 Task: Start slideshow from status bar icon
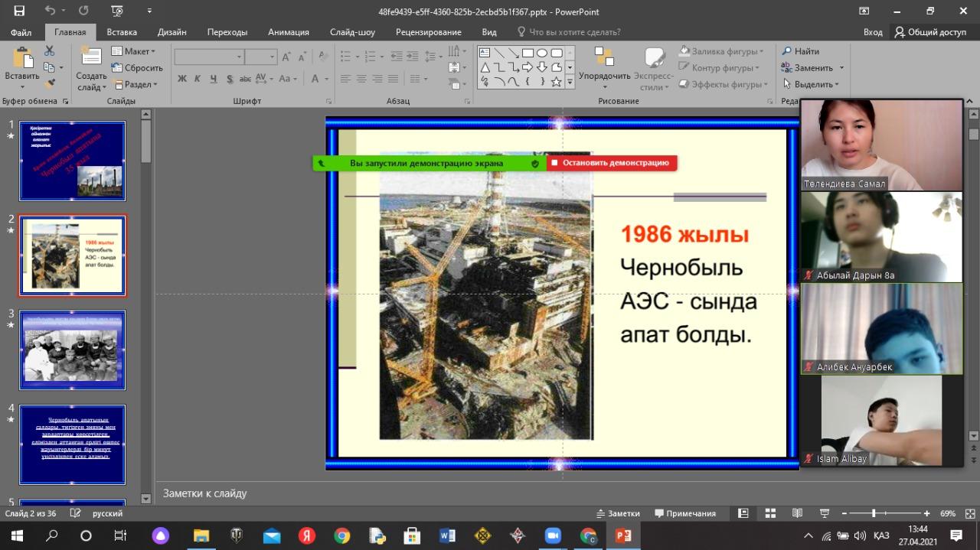(825, 513)
